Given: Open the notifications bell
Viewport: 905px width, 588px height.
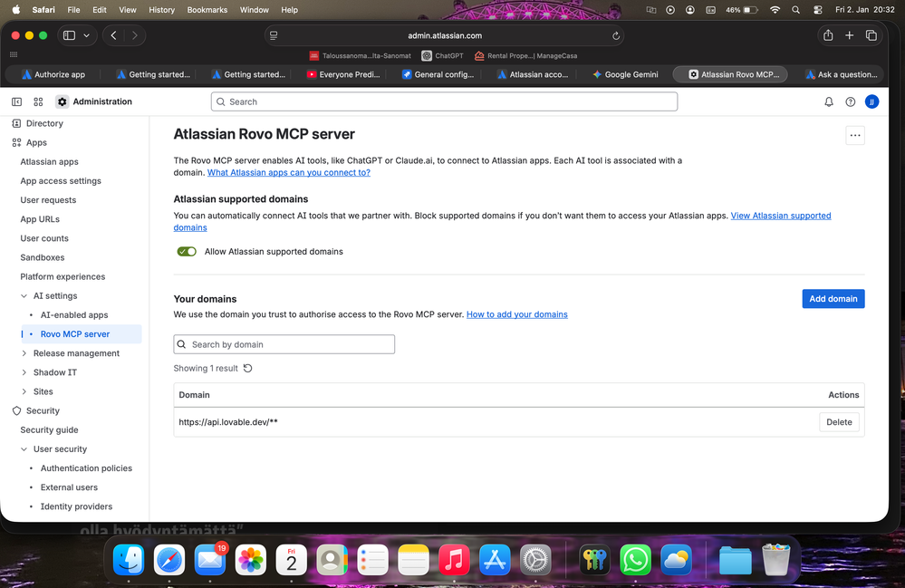Looking at the screenshot, I should 828,101.
